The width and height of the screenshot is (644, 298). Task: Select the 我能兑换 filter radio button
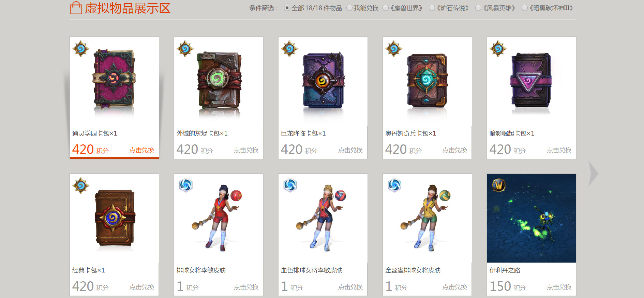pyautogui.click(x=349, y=8)
